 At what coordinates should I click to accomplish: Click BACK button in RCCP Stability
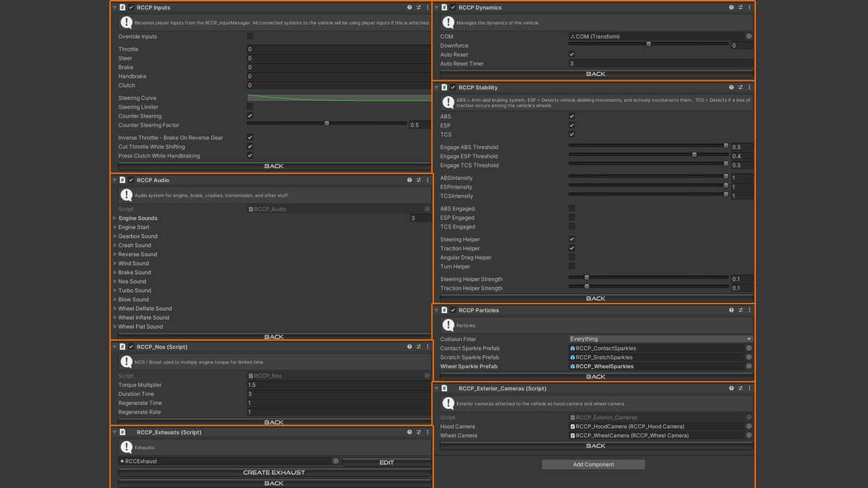(596, 298)
